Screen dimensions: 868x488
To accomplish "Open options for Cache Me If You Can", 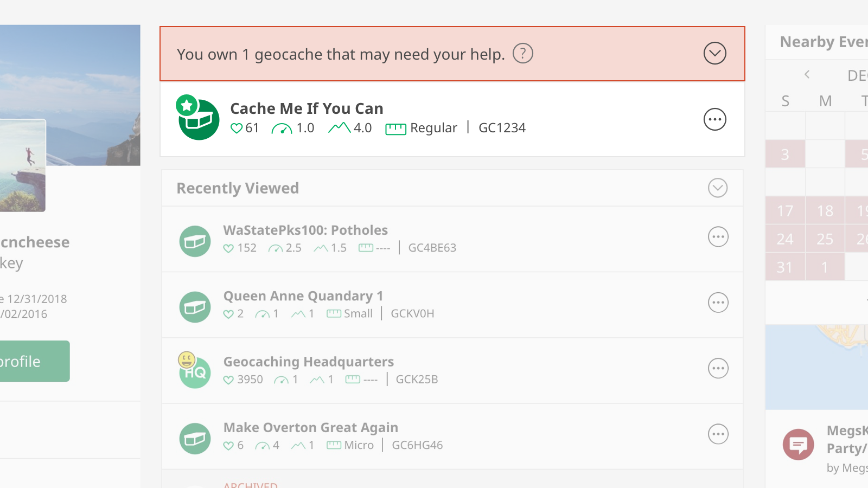I will click(x=714, y=119).
